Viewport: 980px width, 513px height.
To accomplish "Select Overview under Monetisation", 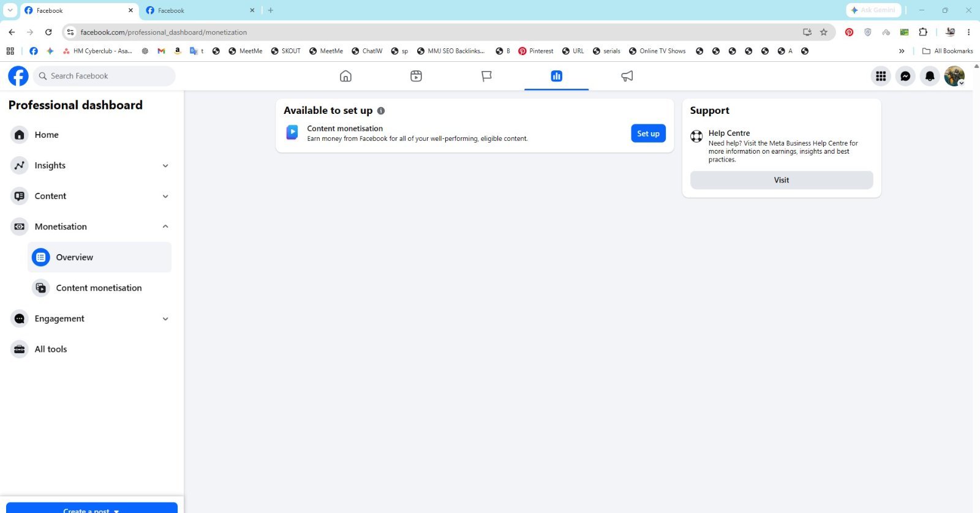I will (x=99, y=257).
